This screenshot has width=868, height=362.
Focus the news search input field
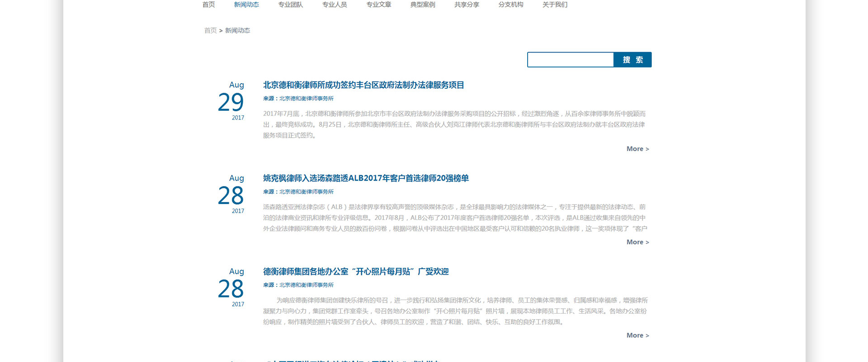coord(571,60)
